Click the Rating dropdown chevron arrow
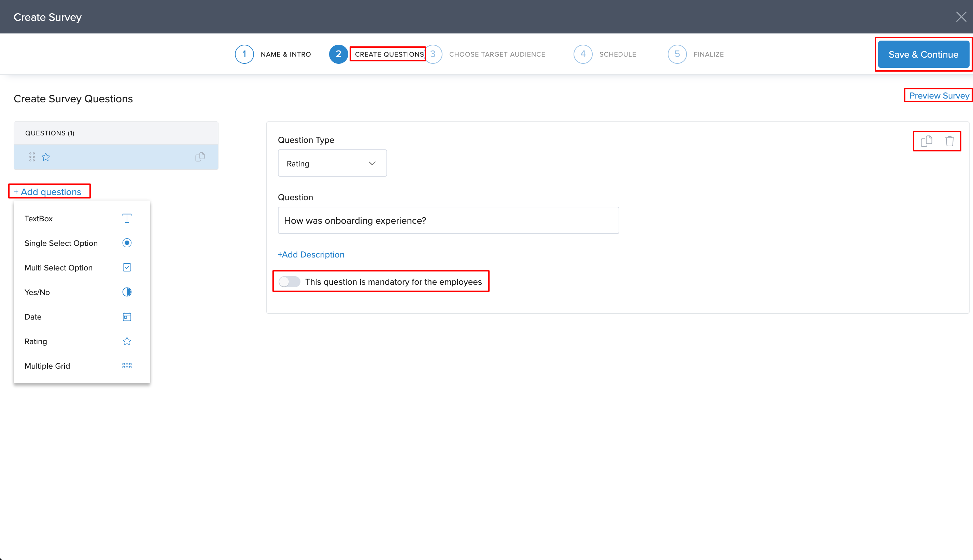The image size is (973, 560). click(x=372, y=163)
